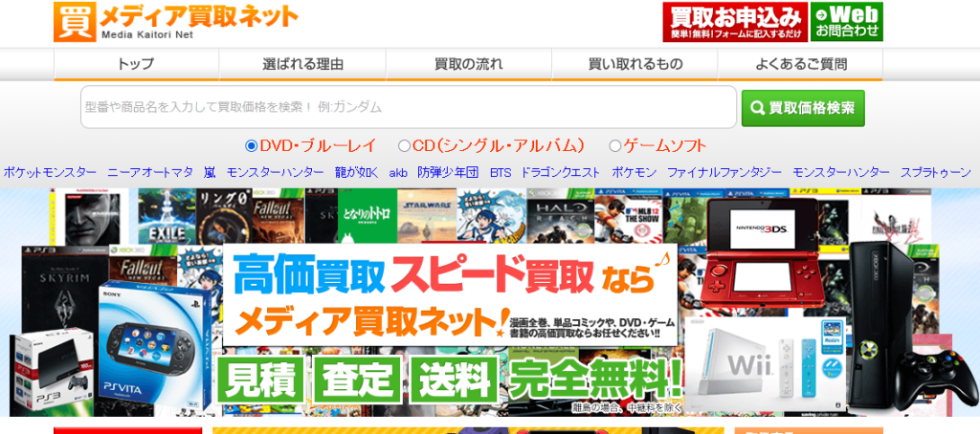The height and width of the screenshot is (434, 980).
Task: Focus the purchase price search input field
Action: pos(409,107)
